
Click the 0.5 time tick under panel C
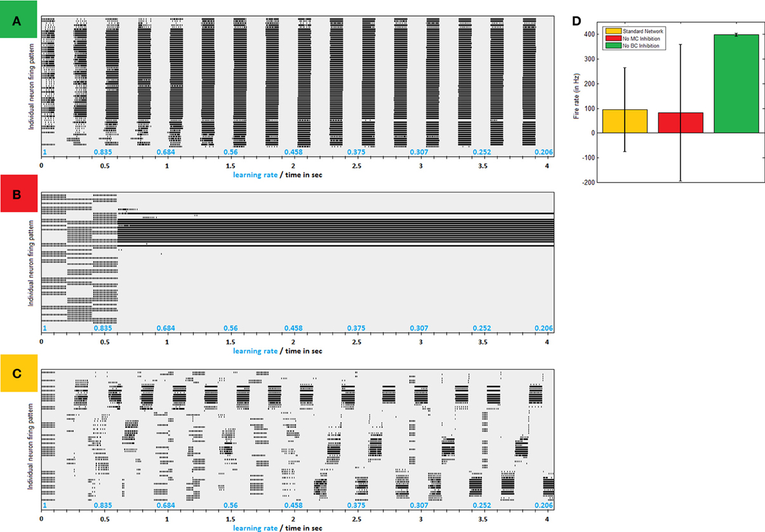[104, 518]
